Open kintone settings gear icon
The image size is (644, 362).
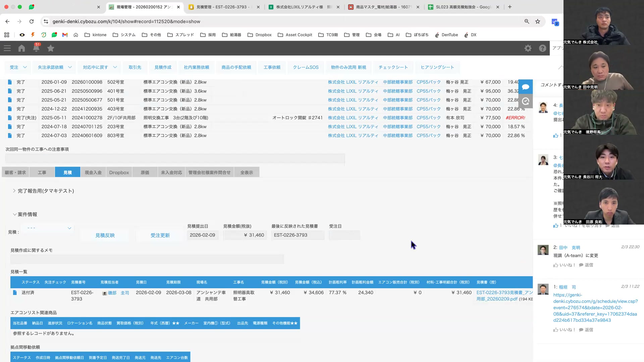(x=528, y=48)
